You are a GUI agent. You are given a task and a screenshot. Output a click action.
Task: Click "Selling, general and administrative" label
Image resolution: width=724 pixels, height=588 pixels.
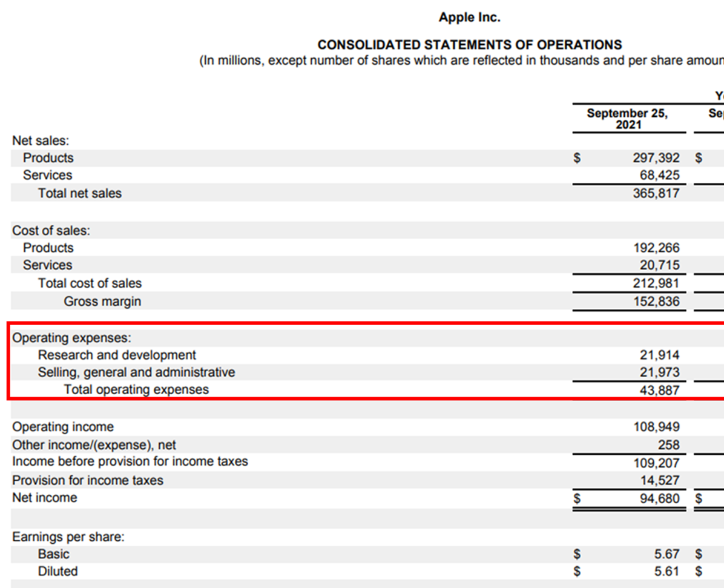point(137,372)
